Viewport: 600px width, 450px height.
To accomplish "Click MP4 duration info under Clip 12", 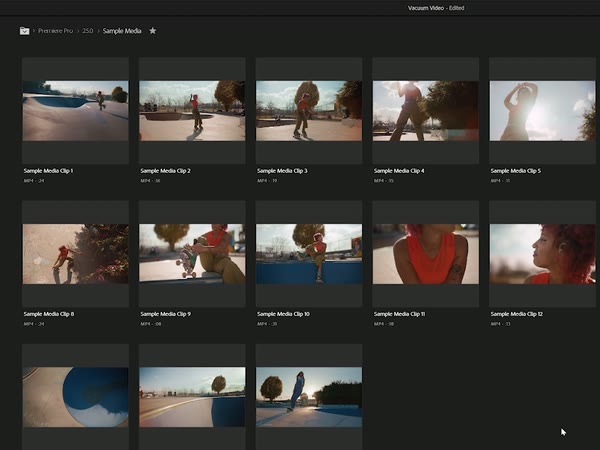I will tap(500, 324).
